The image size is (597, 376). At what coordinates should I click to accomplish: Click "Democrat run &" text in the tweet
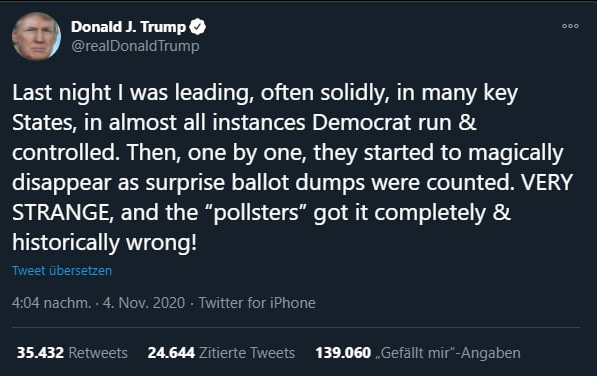point(394,123)
